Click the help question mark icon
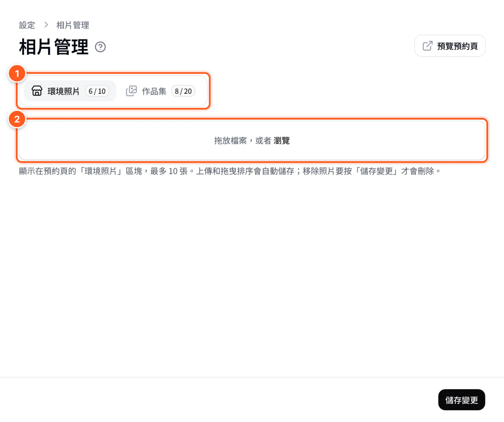The image size is (504, 422). point(100,47)
